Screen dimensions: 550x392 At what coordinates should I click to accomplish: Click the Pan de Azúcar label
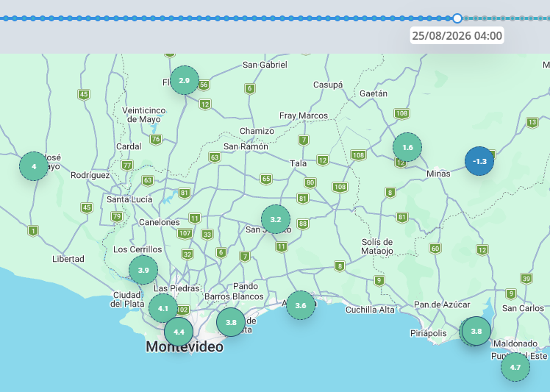coord(442,304)
